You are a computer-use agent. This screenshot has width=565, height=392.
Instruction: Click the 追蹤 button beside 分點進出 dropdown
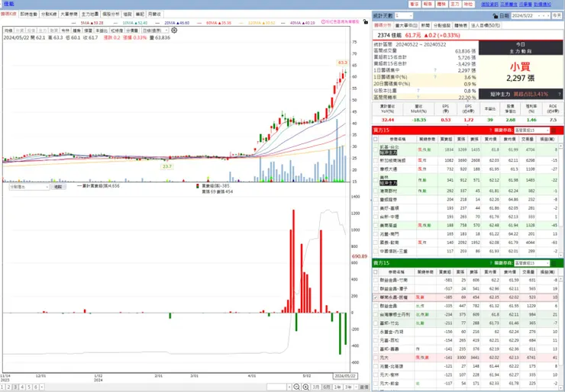58,187
